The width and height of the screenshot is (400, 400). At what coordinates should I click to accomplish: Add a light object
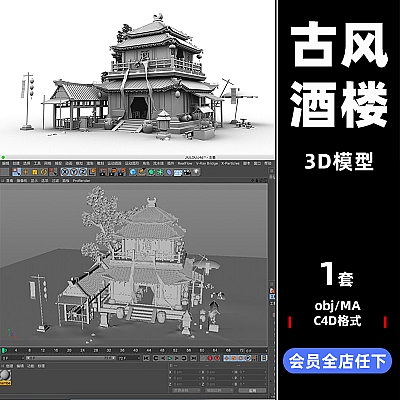(196, 172)
